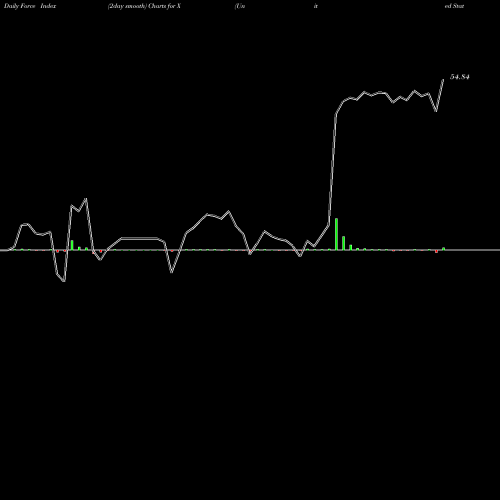Viewport: 500px width, 500px height.
Task: Click the '(2day smooth) Charts for X' text
Action: click(144, 6)
